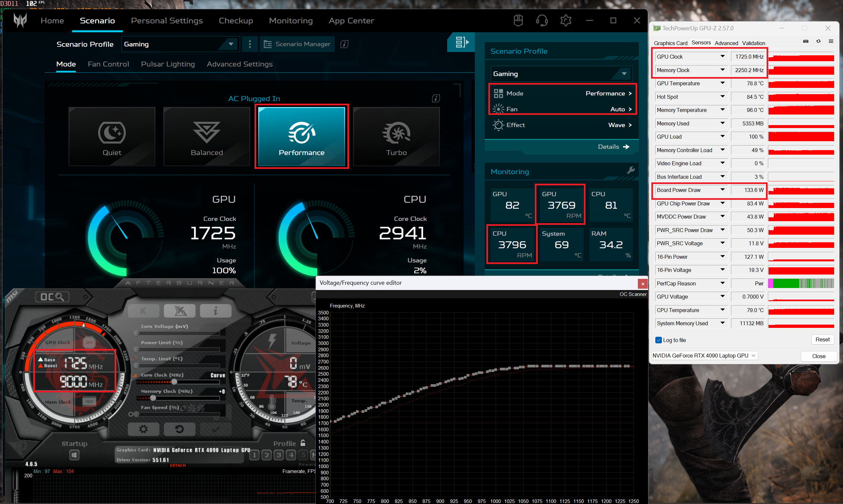This screenshot has width=843, height=504.
Task: Open Afterburner settings gear button
Action: [143, 429]
